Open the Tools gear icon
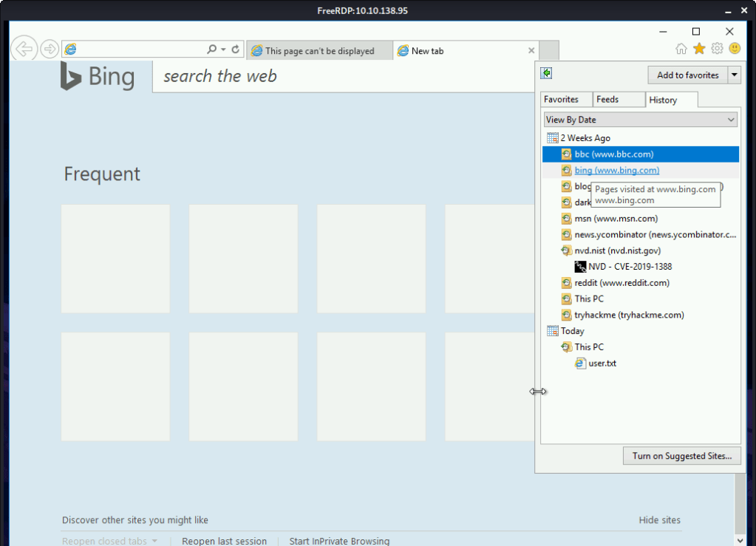The width and height of the screenshot is (756, 546). [x=717, y=49]
